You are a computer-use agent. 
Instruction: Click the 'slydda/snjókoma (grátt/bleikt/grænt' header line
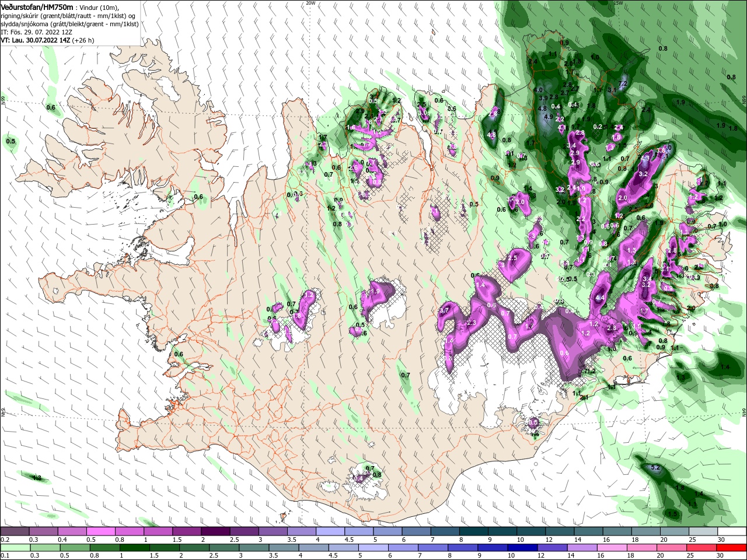point(69,24)
